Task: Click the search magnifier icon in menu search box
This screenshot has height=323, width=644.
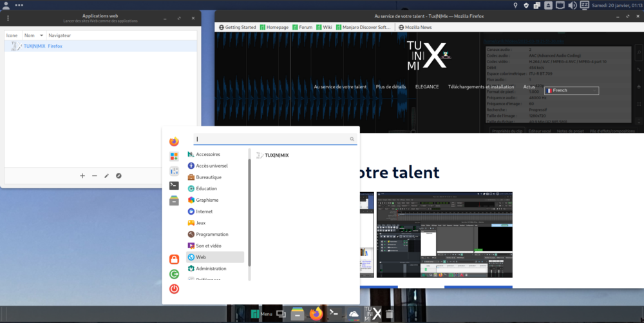Action: (352, 139)
